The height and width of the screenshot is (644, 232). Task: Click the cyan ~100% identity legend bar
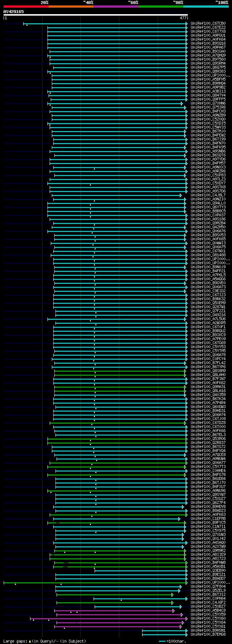click(x=206, y=7)
